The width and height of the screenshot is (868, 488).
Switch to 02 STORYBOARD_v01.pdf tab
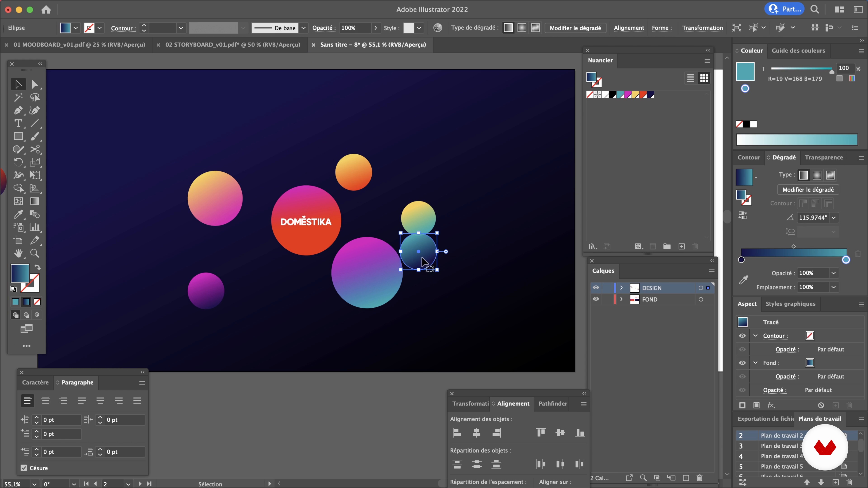(x=233, y=45)
